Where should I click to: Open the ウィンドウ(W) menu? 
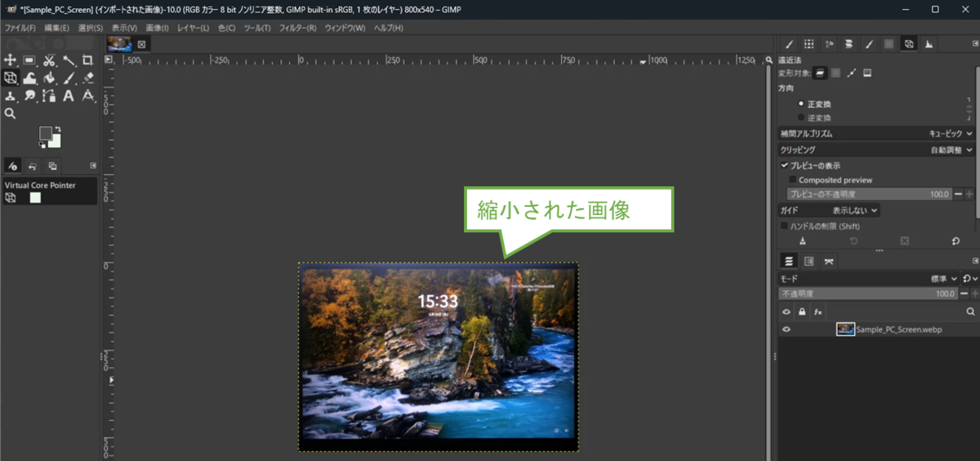coord(345,28)
